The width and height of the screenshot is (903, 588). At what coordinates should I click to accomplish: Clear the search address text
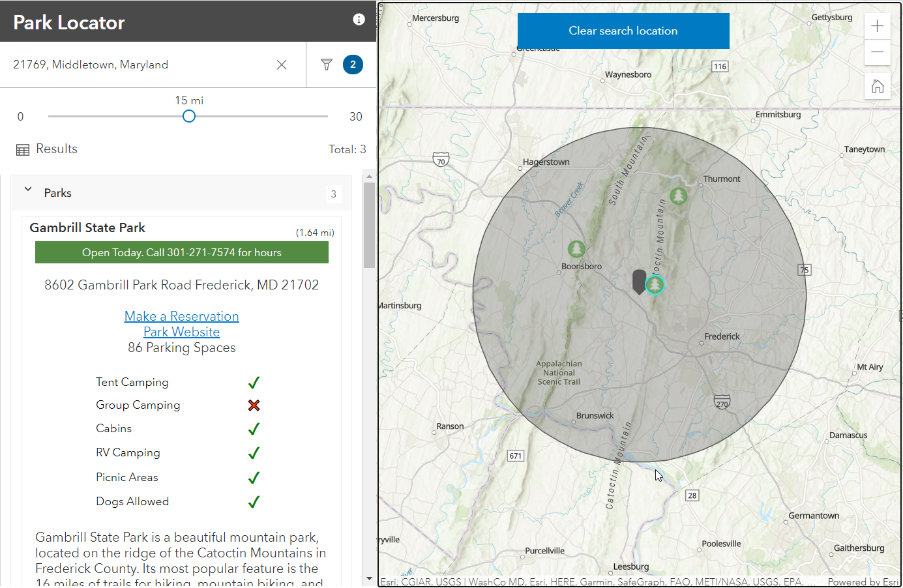[282, 65]
